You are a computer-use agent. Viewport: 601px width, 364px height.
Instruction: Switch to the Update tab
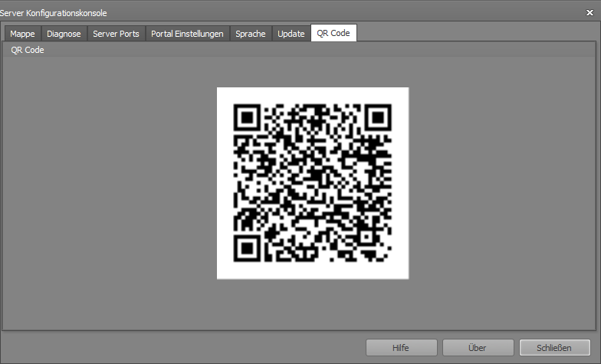click(x=291, y=34)
